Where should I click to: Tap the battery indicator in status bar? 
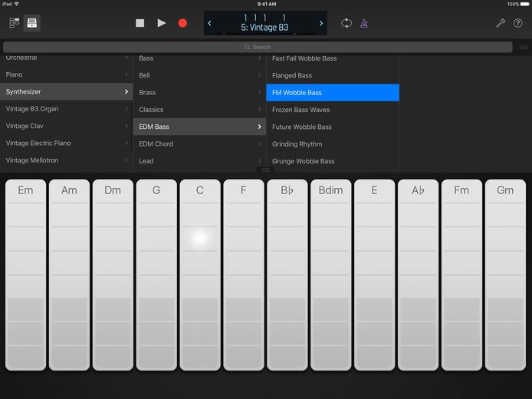click(x=524, y=4)
